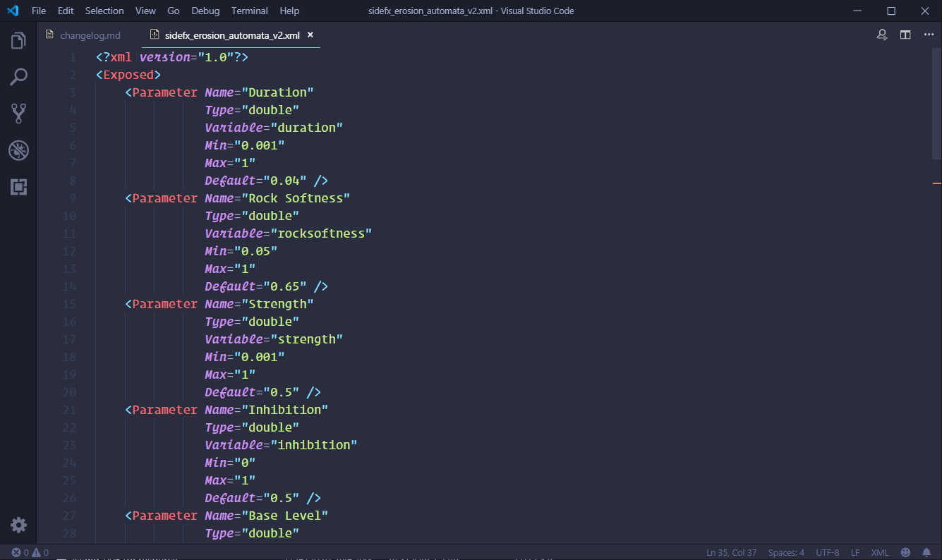The width and height of the screenshot is (942, 560).
Task: Open the XML language mode selector
Action: tap(879, 552)
